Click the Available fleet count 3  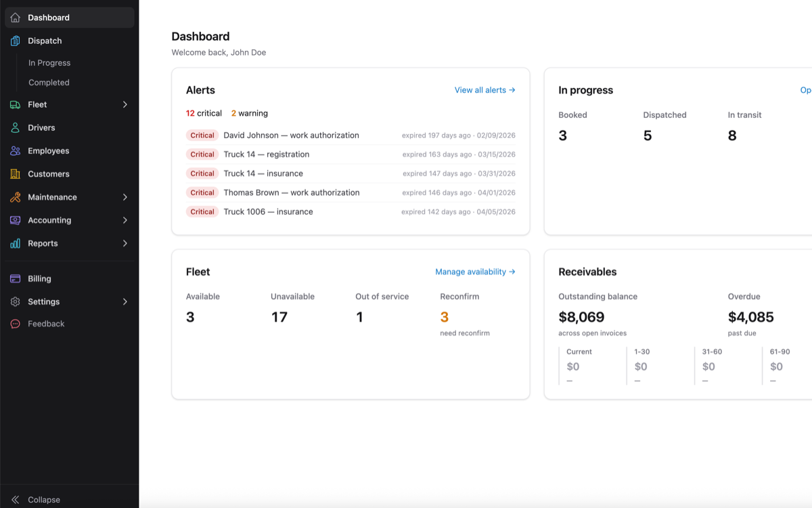click(190, 317)
